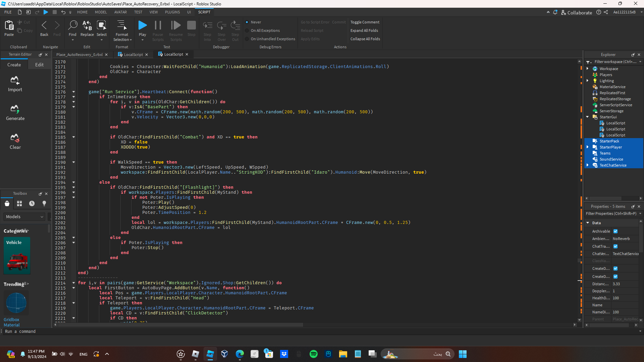Click the terrain Clear icon
This screenshot has height=362, width=644.
tap(15, 138)
